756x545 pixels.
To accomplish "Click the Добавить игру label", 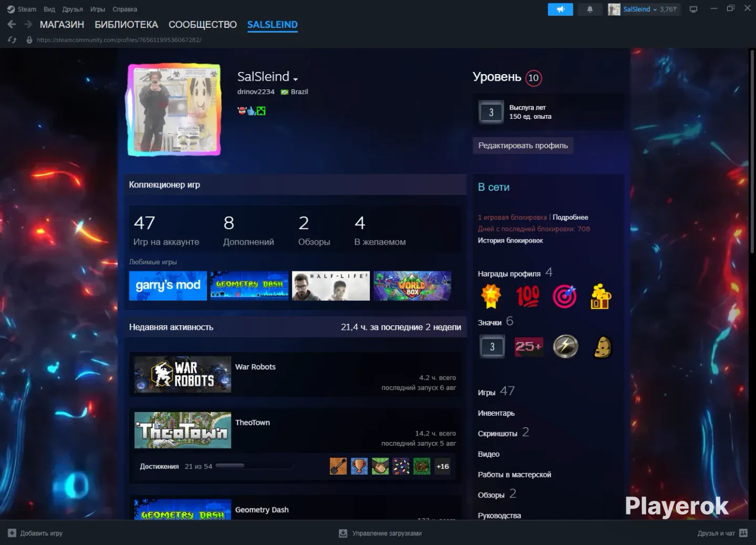I will tap(41, 533).
